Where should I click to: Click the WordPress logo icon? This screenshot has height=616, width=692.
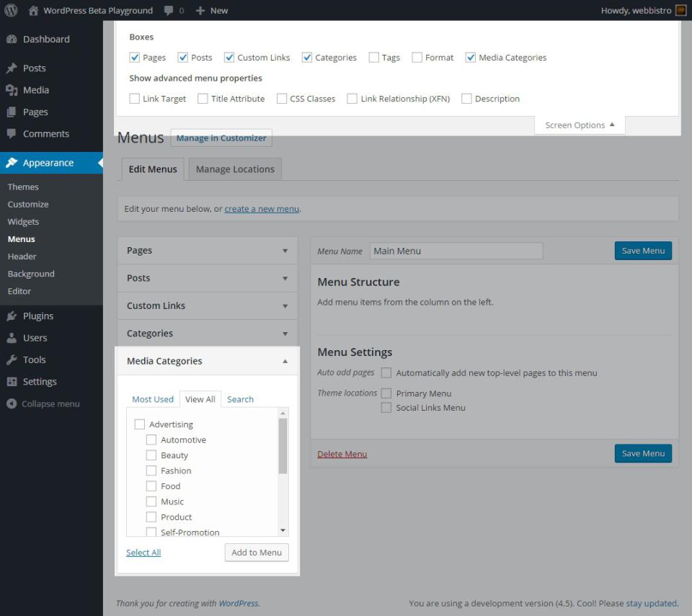[11, 10]
